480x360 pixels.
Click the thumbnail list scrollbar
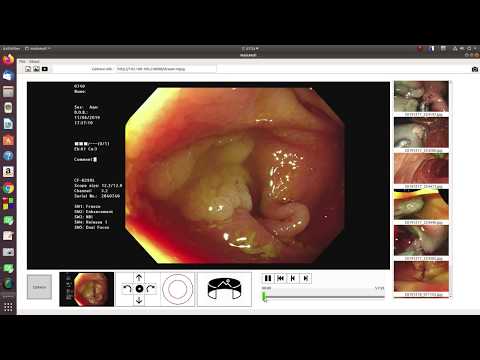click(451, 189)
